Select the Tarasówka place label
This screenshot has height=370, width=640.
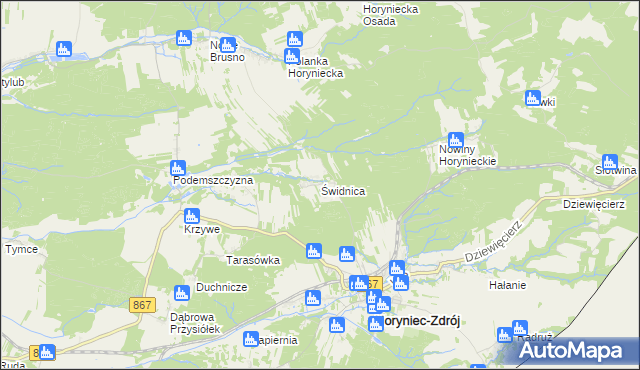[x=253, y=260]
